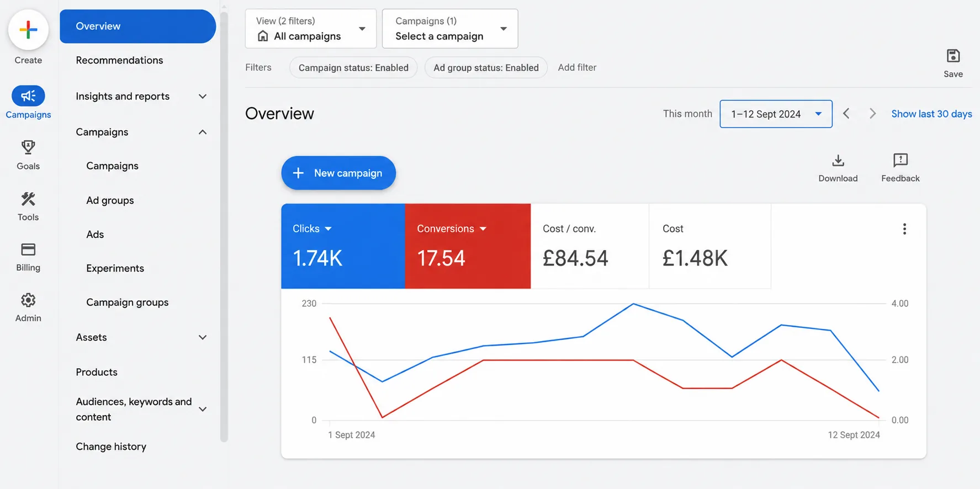Open Experiments in sidebar
The height and width of the screenshot is (489, 980).
115,268
